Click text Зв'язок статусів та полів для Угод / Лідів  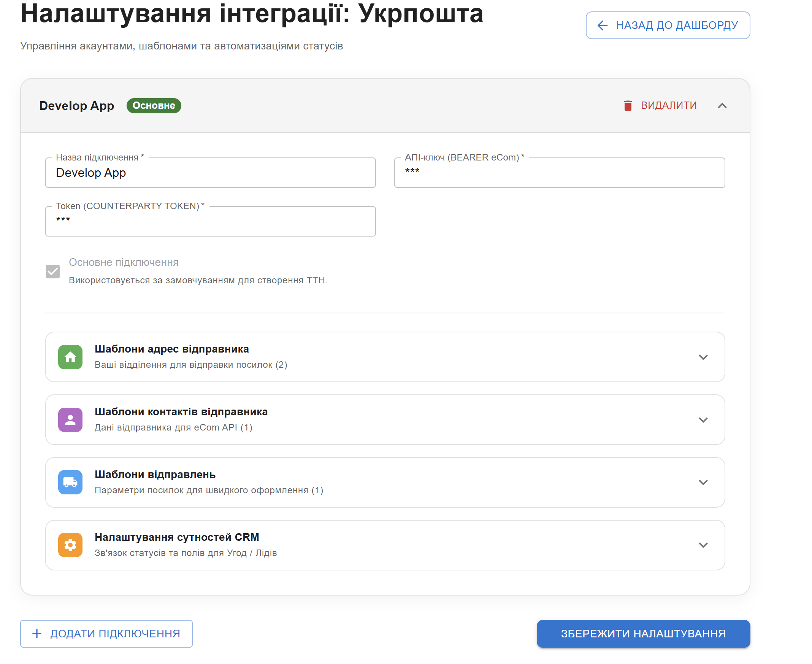pos(186,553)
